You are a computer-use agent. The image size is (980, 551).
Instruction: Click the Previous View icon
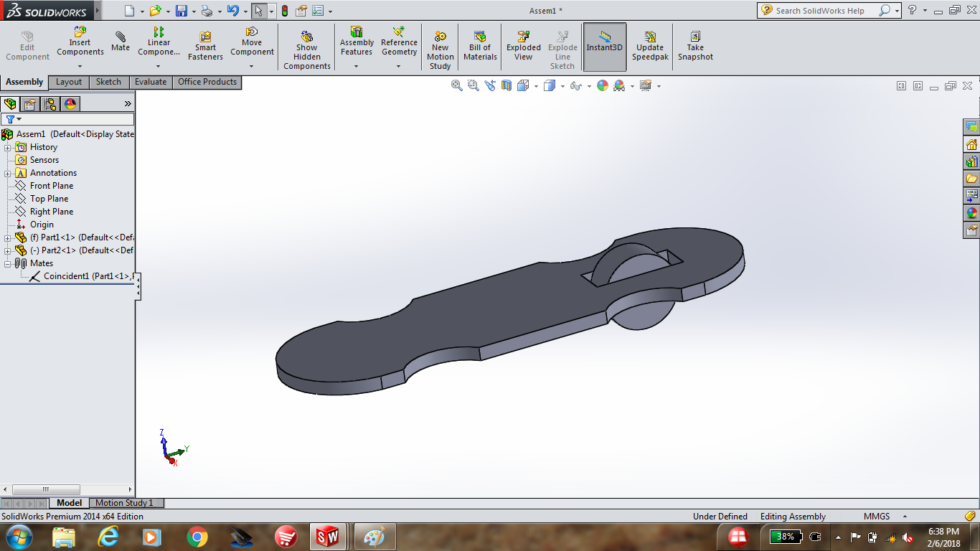(490, 85)
